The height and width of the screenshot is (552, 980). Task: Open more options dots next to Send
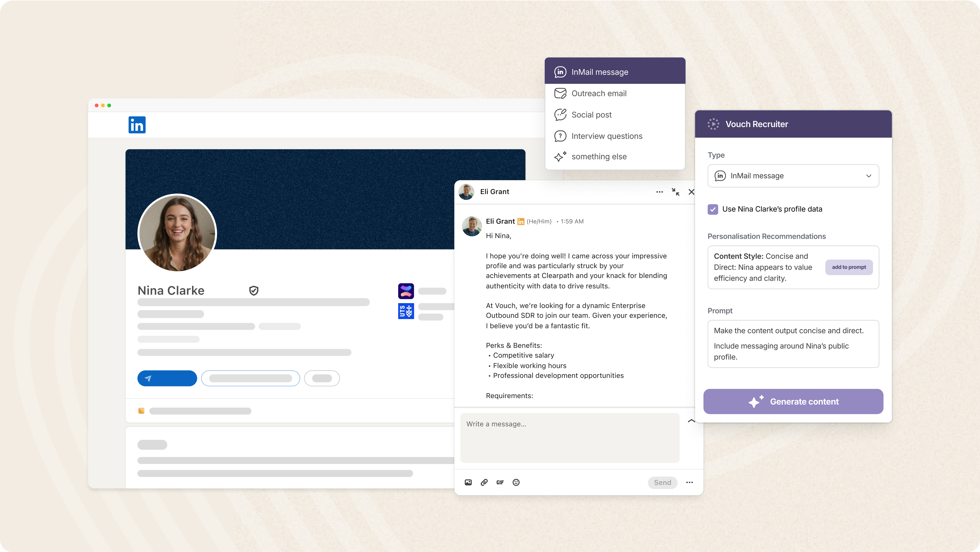[689, 482]
